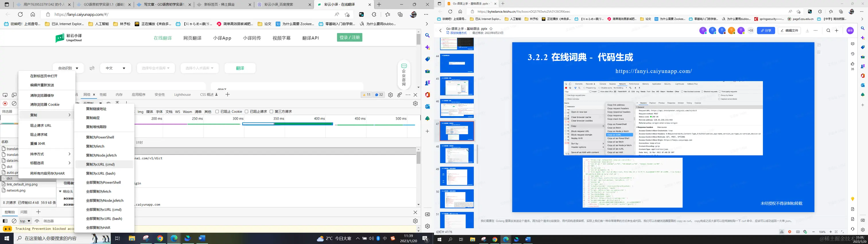Choose 在新标签页中打开 in context menu
Image resolution: width=868 pixels, height=244 pixels.
tap(47, 76)
